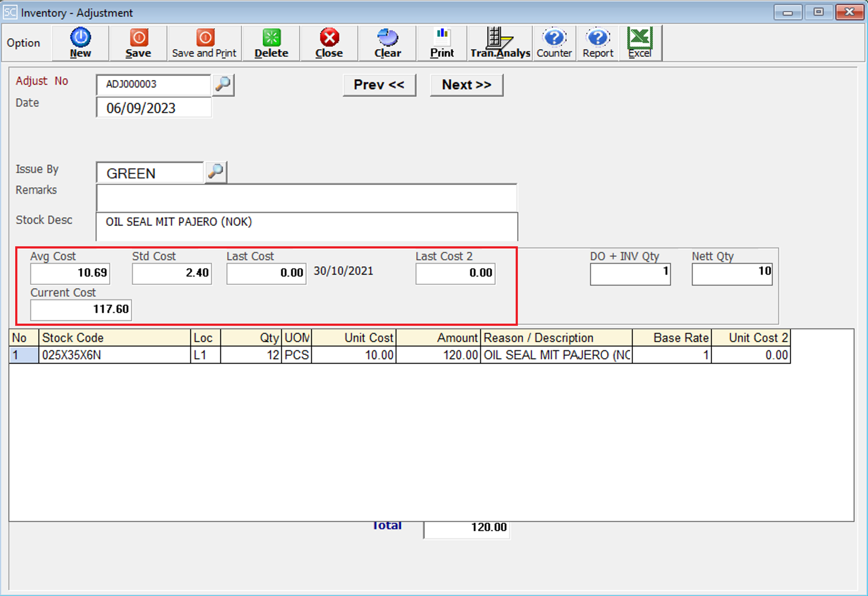Click the last cost date 30/10/2021

tap(343, 271)
